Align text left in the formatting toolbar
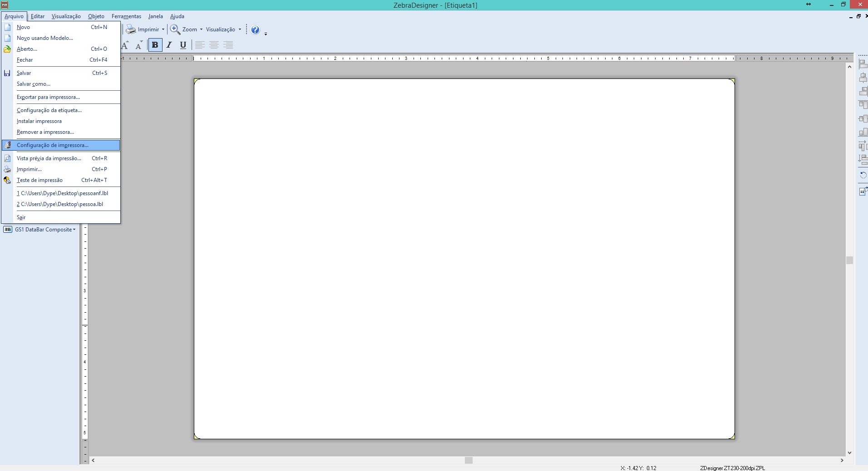The width and height of the screenshot is (868, 471). coord(200,45)
